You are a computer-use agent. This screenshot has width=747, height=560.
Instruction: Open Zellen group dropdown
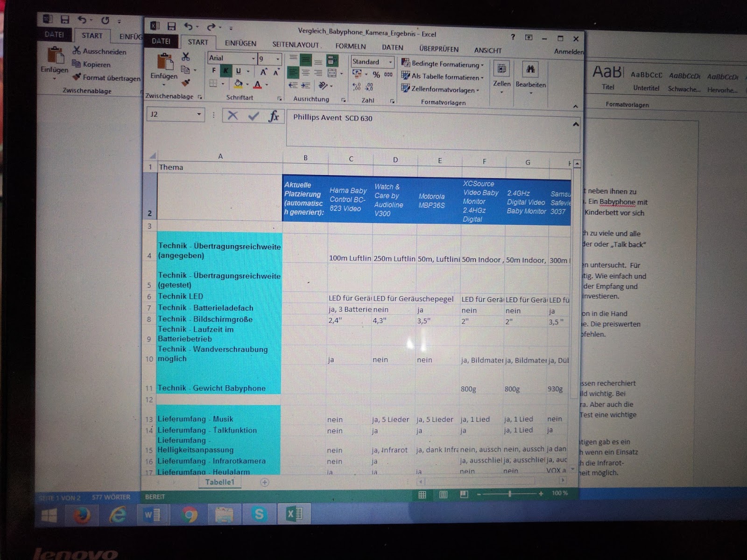point(501,77)
